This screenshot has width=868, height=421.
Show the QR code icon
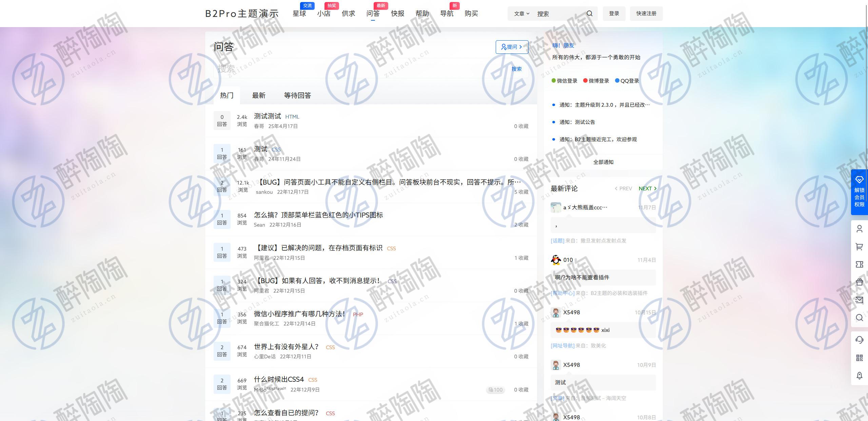(859, 358)
